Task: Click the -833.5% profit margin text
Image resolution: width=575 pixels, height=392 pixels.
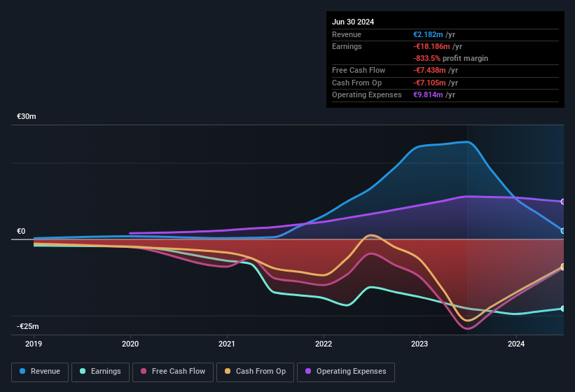Action: pyautogui.click(x=451, y=58)
